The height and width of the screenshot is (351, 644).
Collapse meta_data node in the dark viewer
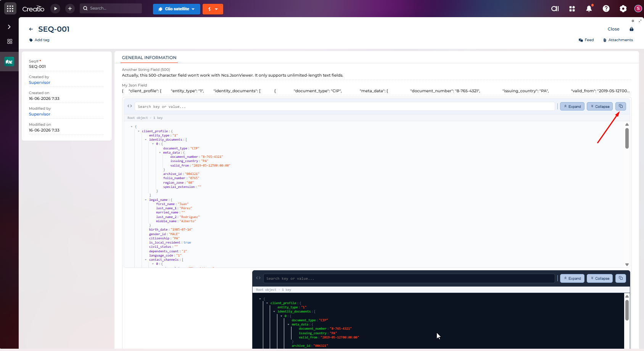coord(288,324)
